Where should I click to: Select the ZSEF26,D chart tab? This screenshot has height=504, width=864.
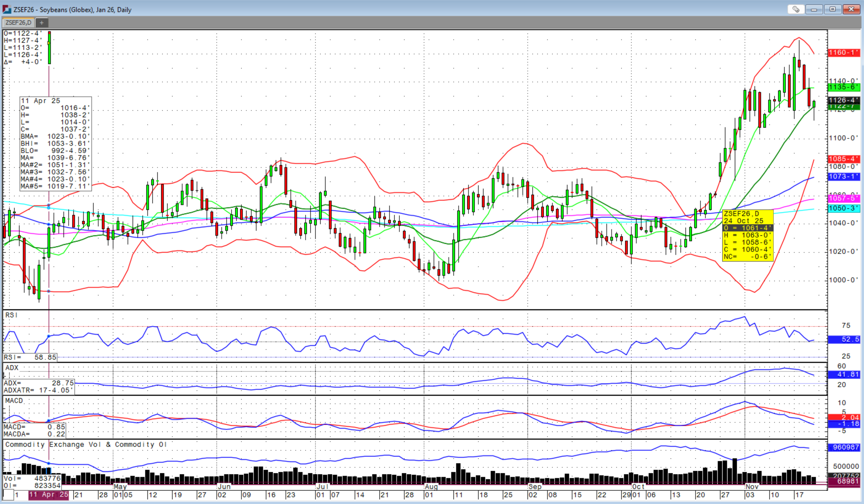(x=18, y=23)
